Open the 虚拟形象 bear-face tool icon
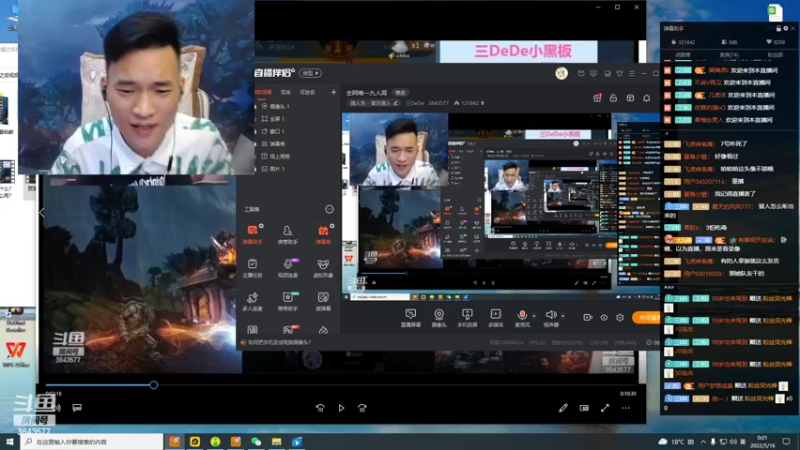The width and height of the screenshot is (800, 450). pyautogui.click(x=323, y=268)
